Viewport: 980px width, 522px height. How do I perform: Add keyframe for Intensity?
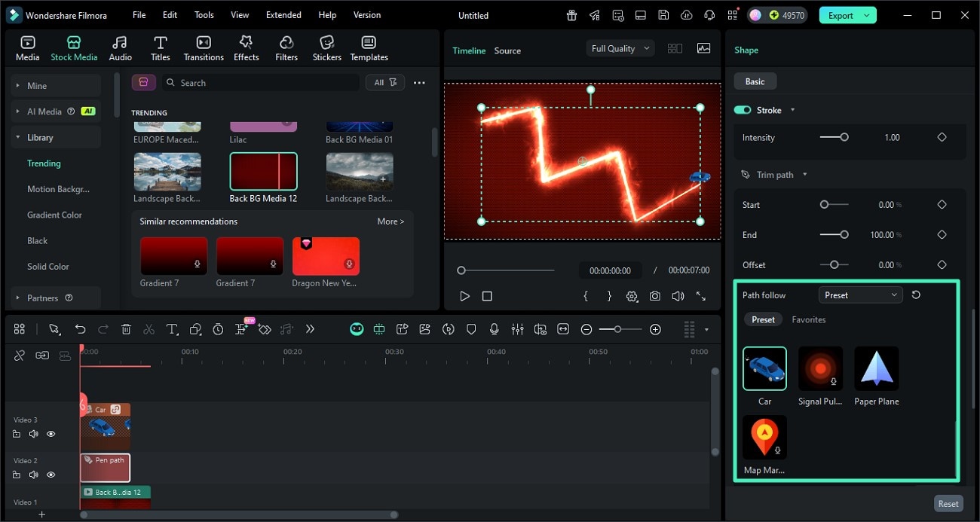tap(942, 137)
